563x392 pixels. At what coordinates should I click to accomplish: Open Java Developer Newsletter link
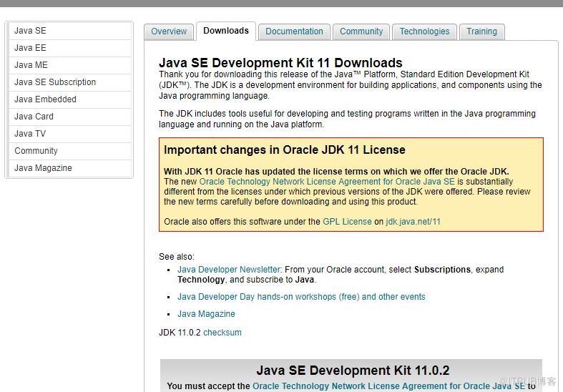tap(229, 270)
